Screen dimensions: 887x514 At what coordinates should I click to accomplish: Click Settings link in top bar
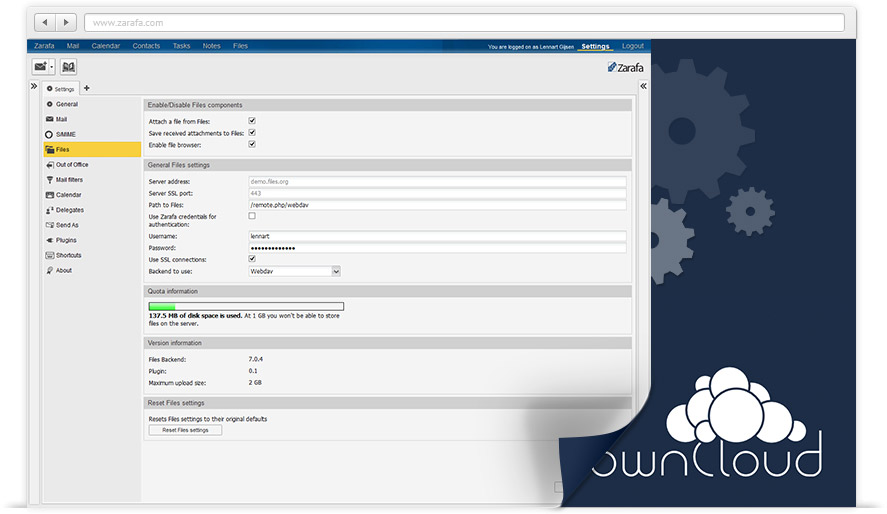point(595,46)
